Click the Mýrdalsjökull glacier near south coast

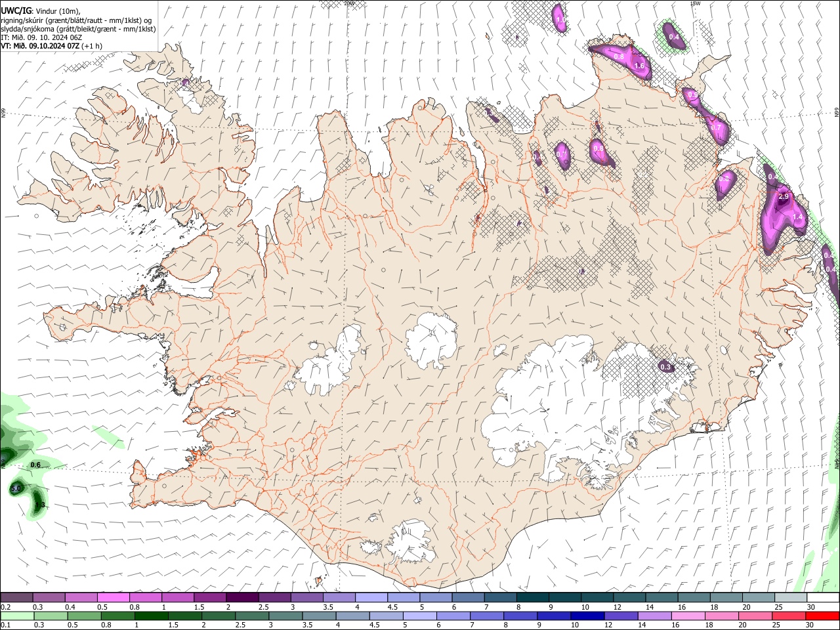pos(410,541)
